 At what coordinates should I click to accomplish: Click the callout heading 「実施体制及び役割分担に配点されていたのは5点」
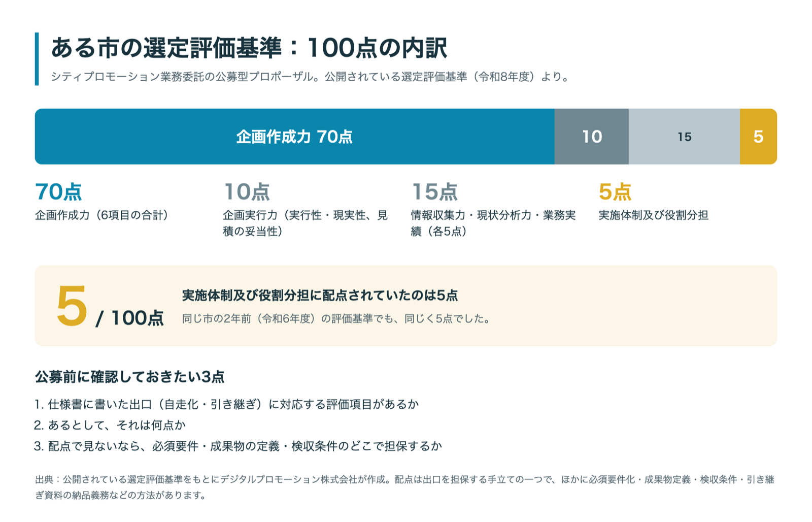click(320, 296)
